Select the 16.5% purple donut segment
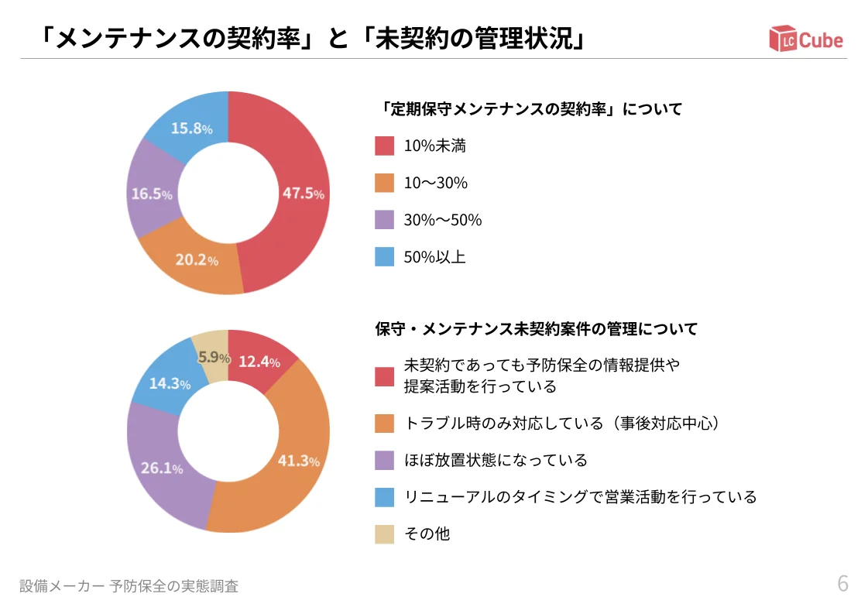The height and width of the screenshot is (614, 868). (x=150, y=192)
